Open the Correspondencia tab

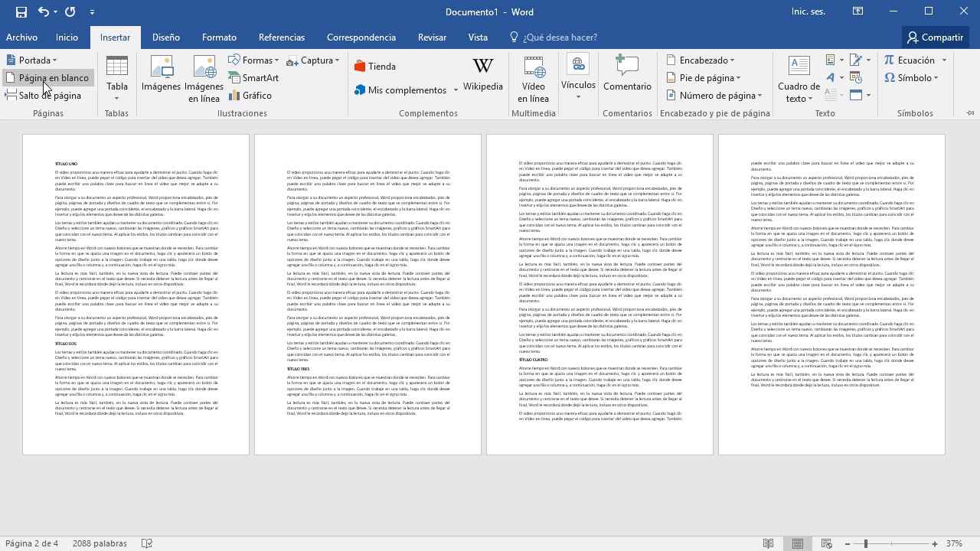point(361,37)
